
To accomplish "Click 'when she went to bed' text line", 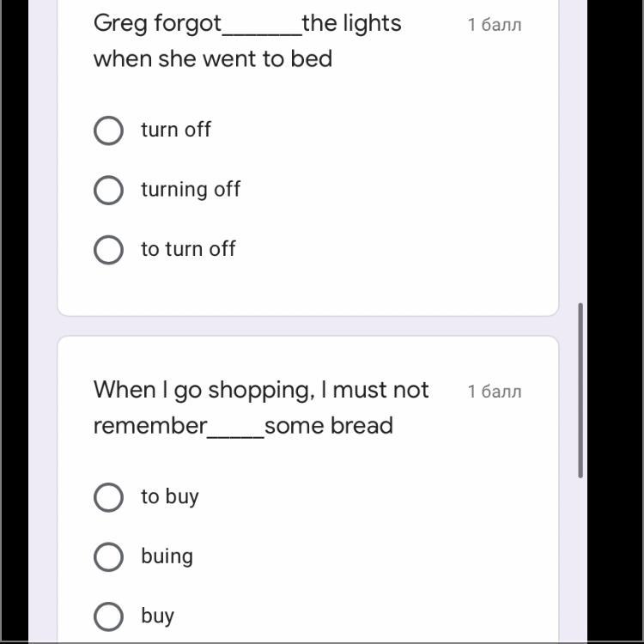I will [x=213, y=59].
